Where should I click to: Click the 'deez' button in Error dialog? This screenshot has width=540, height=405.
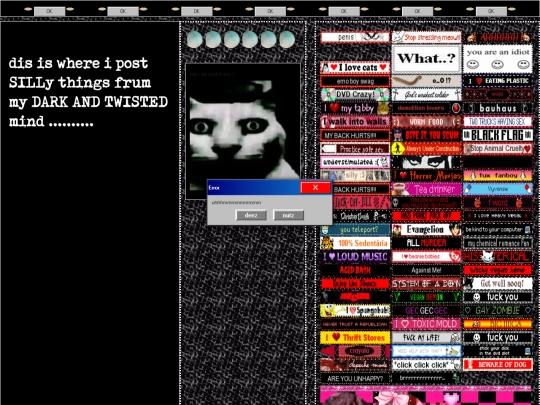[x=251, y=215]
